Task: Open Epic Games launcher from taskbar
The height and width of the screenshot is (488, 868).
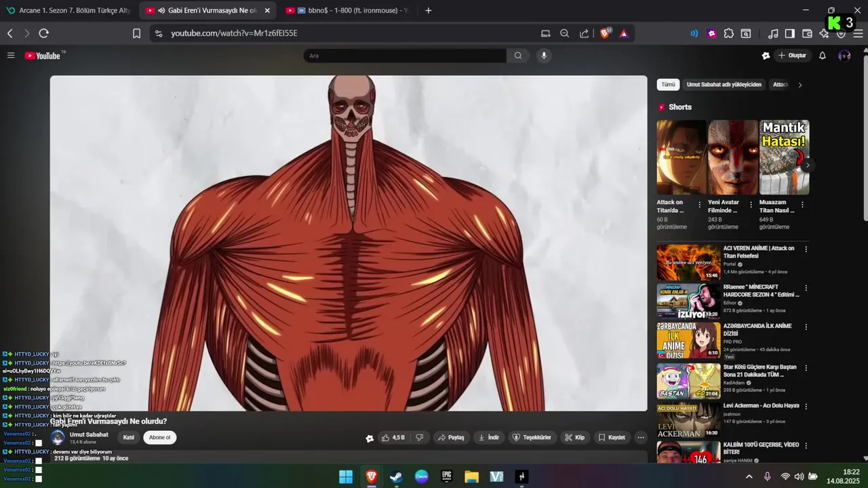Action: point(446,476)
